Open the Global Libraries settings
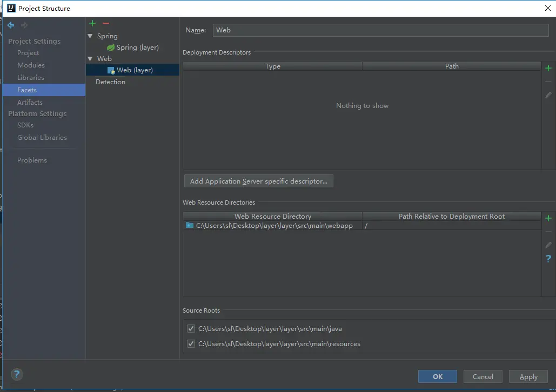 coord(42,138)
